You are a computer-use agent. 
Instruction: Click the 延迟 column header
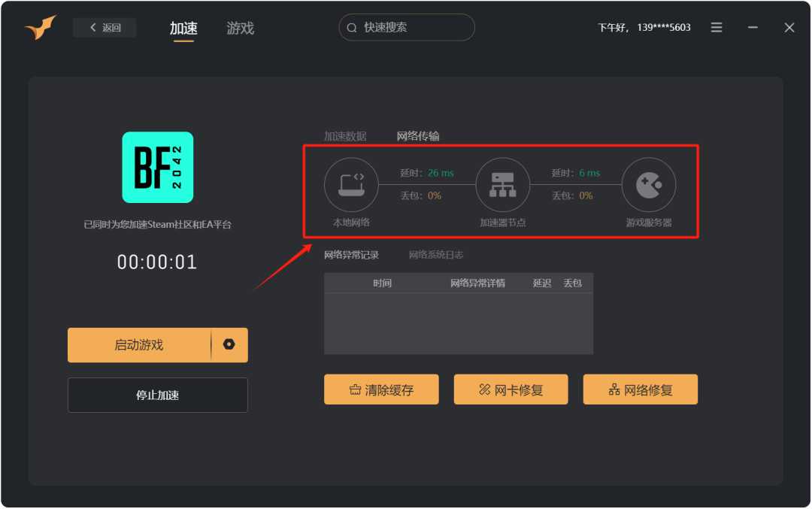pyautogui.click(x=542, y=283)
